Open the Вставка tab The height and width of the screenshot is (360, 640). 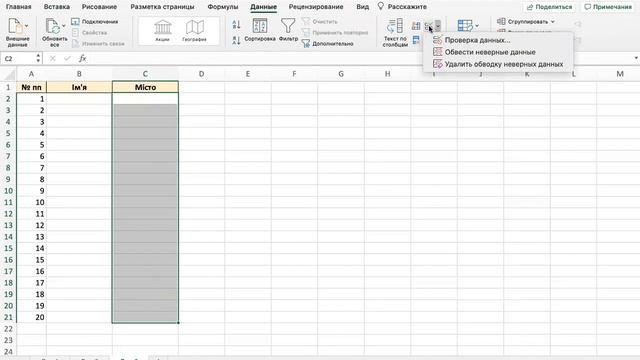click(x=56, y=7)
